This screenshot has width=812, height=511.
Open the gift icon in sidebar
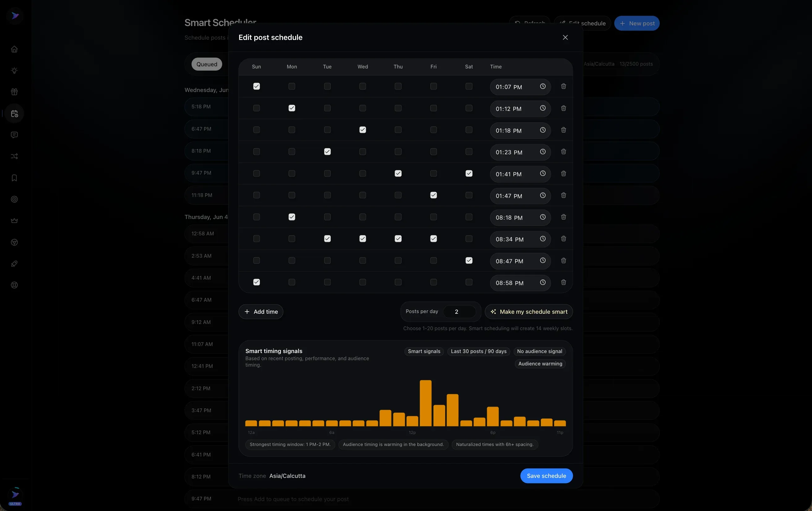14,92
